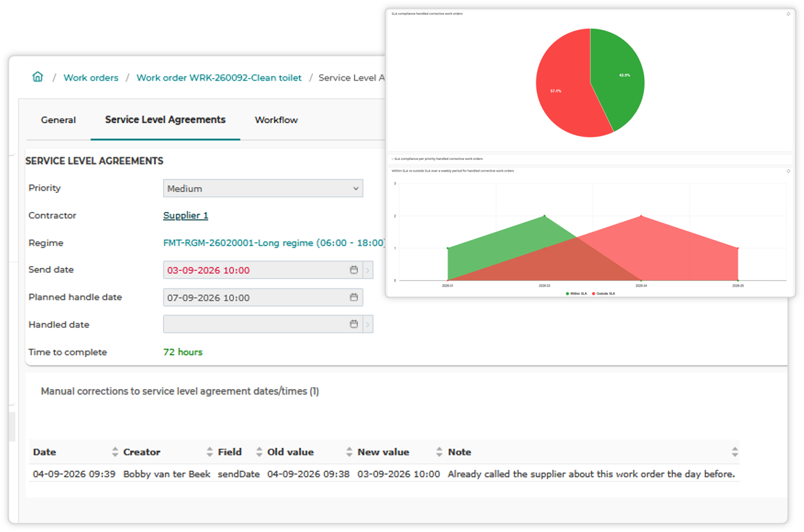Open Work order WRK-260092-Clean toilet breadcrumb
Image resolution: width=804 pixels, height=532 pixels.
tap(219, 78)
